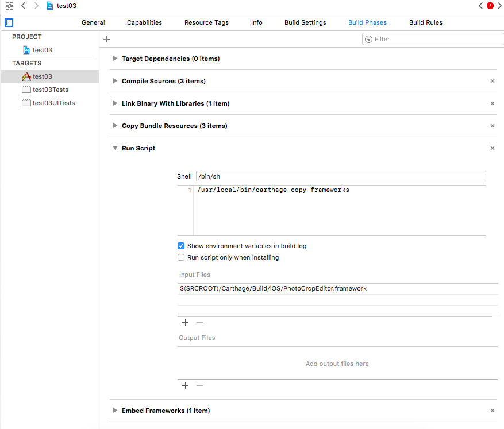Add an input file with plus button
The width and height of the screenshot is (504, 429).
[185, 323]
